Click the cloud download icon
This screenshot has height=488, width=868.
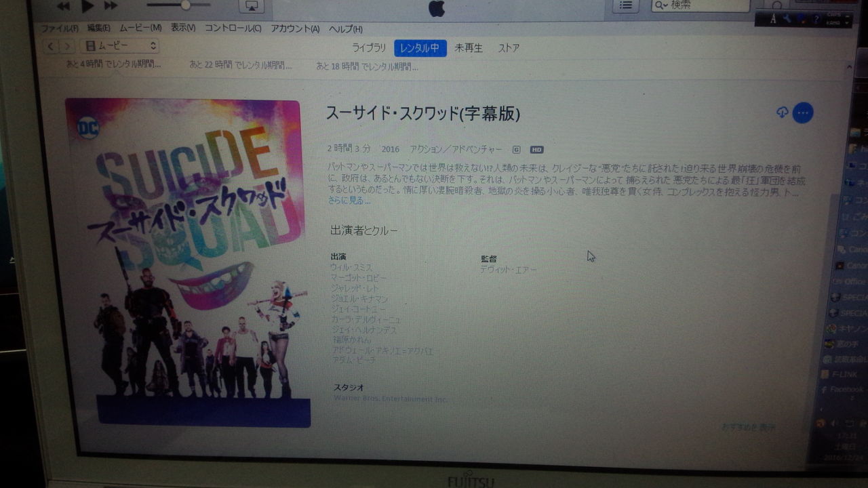coord(783,113)
